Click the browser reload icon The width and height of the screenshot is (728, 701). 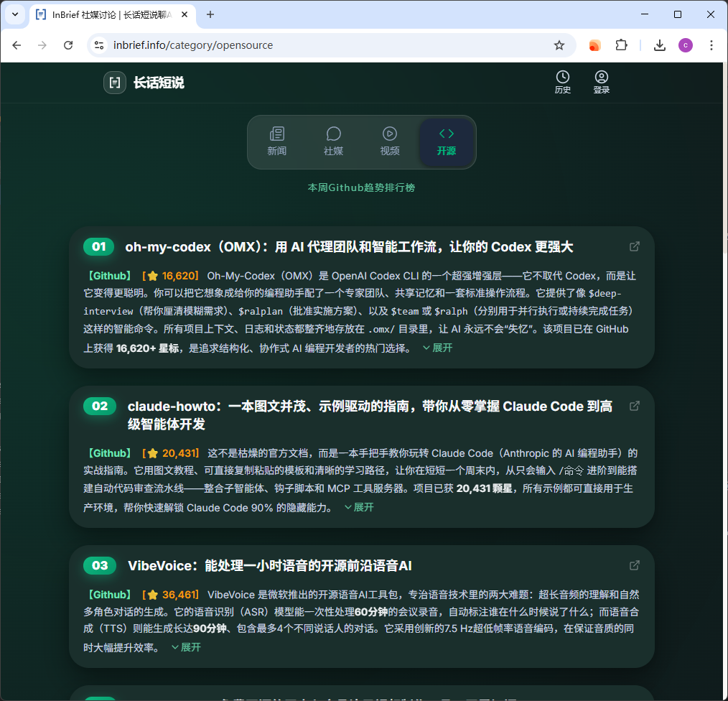[x=68, y=45]
